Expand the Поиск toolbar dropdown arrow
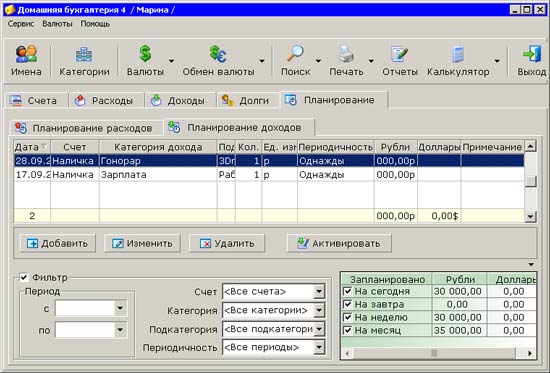 [318, 61]
